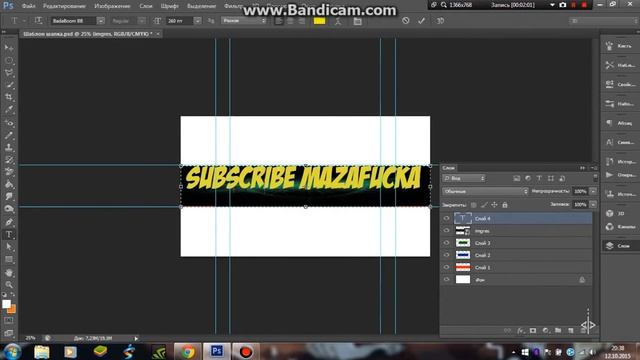Viewport: 640px width, 360px height.
Task: Toggle lock transparent pixels
Action: 473,205
